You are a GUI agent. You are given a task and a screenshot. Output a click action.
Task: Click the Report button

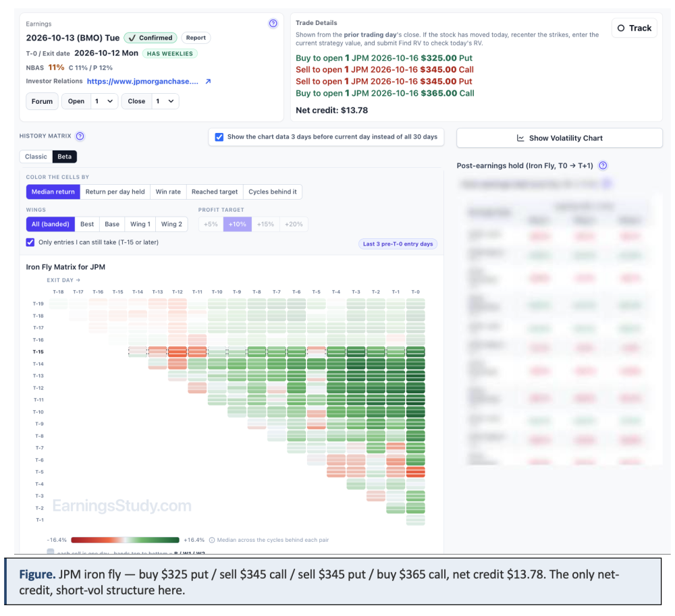pos(196,38)
